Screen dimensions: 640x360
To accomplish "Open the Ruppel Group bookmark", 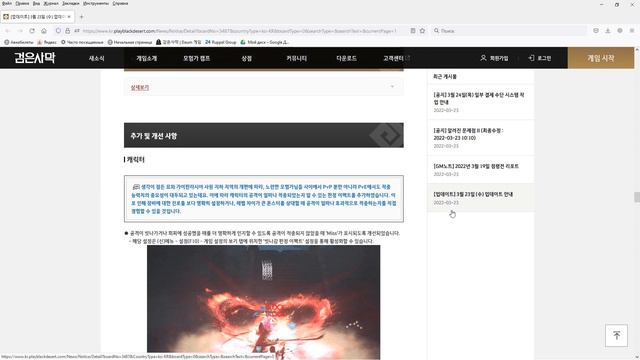I will pos(220,42).
